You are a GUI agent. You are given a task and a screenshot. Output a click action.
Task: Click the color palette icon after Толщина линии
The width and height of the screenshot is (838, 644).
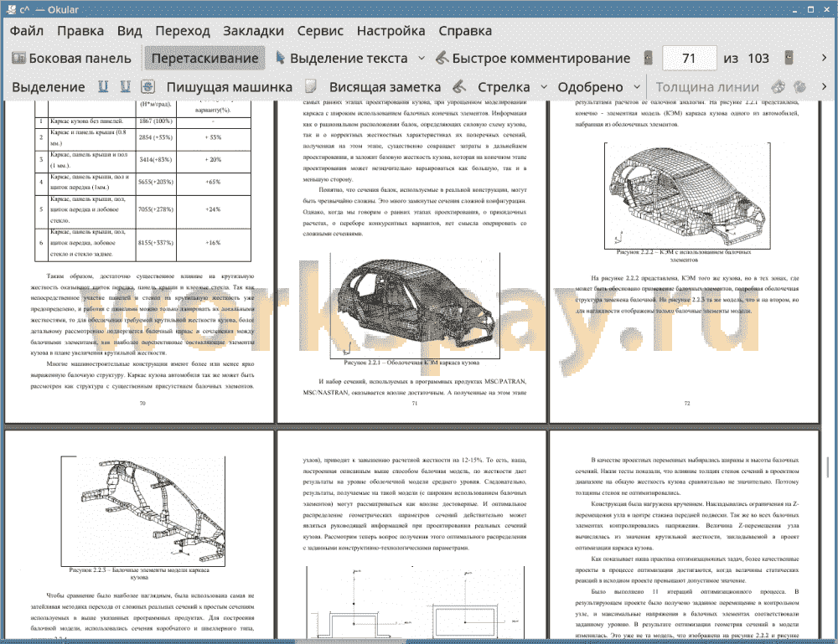[779, 86]
